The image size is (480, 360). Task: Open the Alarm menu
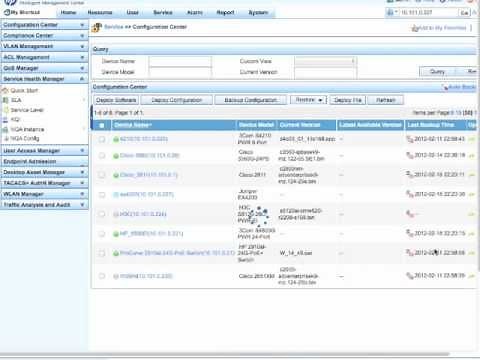pos(195,13)
